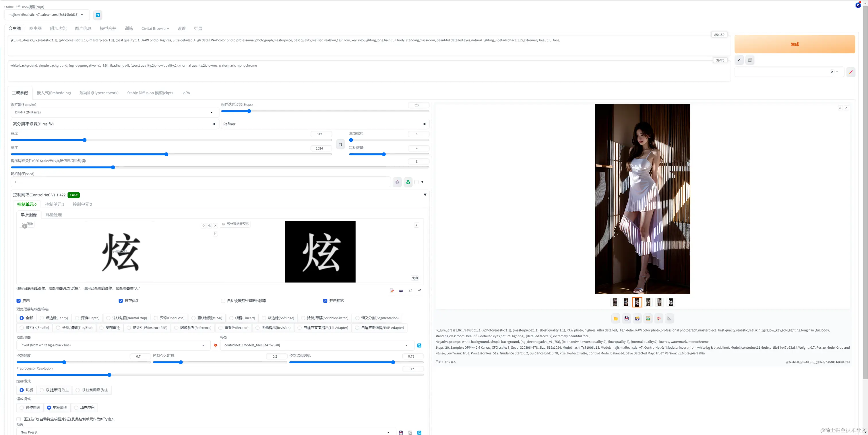Toggle the ControlNet 启用 checkbox
The height and width of the screenshot is (435, 868).
[x=19, y=301]
